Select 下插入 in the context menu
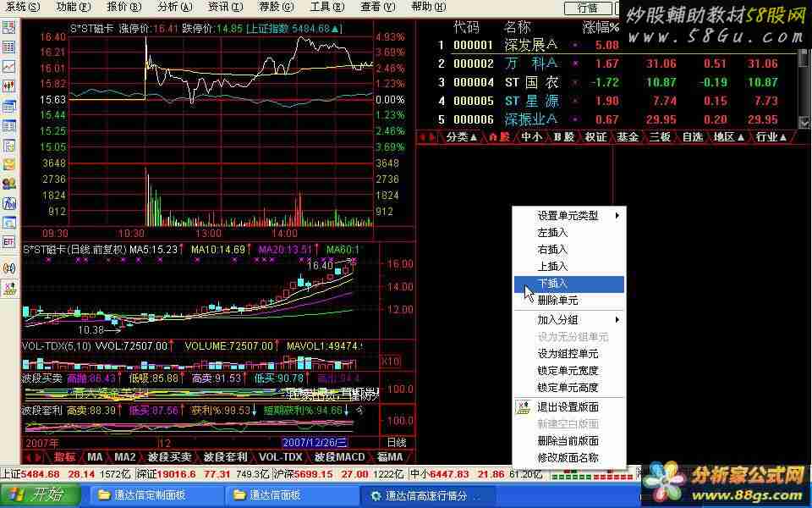The image size is (812, 508). (x=568, y=284)
